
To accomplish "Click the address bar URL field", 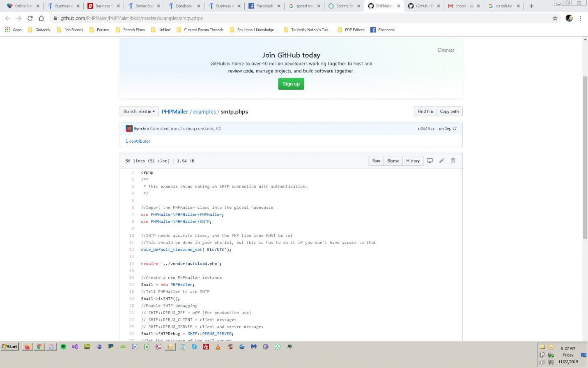I will pos(300,18).
